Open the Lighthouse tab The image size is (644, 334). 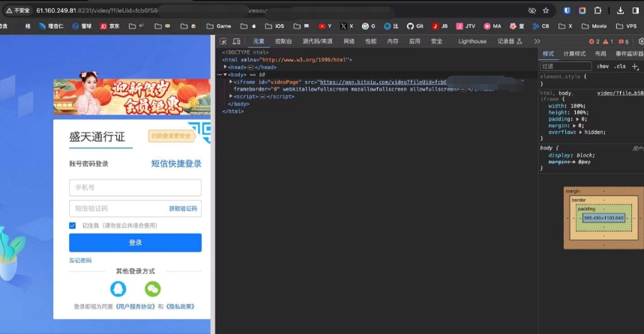[x=472, y=41]
